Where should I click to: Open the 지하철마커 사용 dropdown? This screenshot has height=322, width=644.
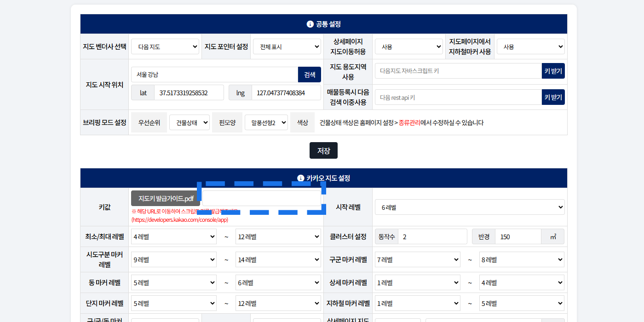click(x=530, y=46)
